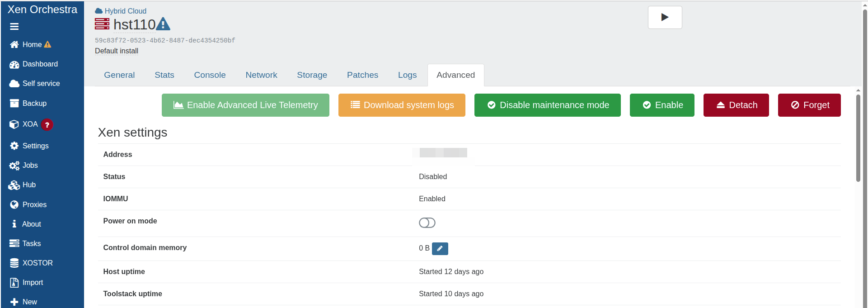
Task: Open Dashboard from the sidebar
Action: 40,64
